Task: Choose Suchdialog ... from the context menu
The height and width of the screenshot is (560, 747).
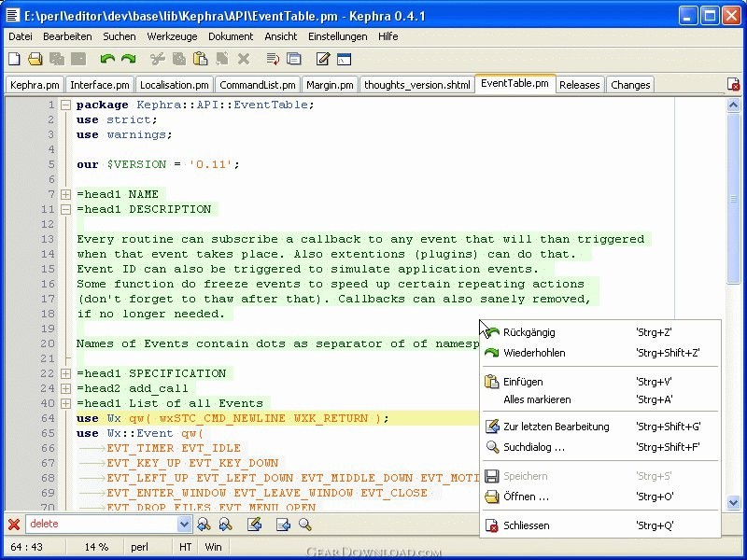Action: (600, 447)
